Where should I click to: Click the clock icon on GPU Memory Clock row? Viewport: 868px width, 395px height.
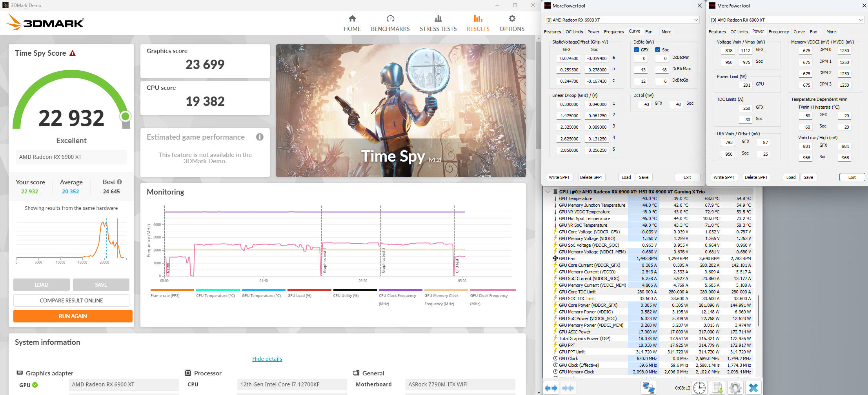point(555,372)
